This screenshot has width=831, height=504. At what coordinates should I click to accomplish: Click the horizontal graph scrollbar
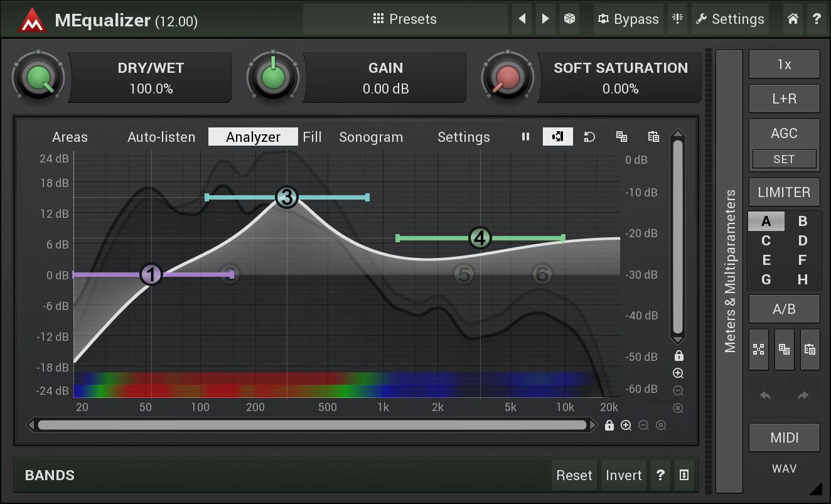pos(312,425)
